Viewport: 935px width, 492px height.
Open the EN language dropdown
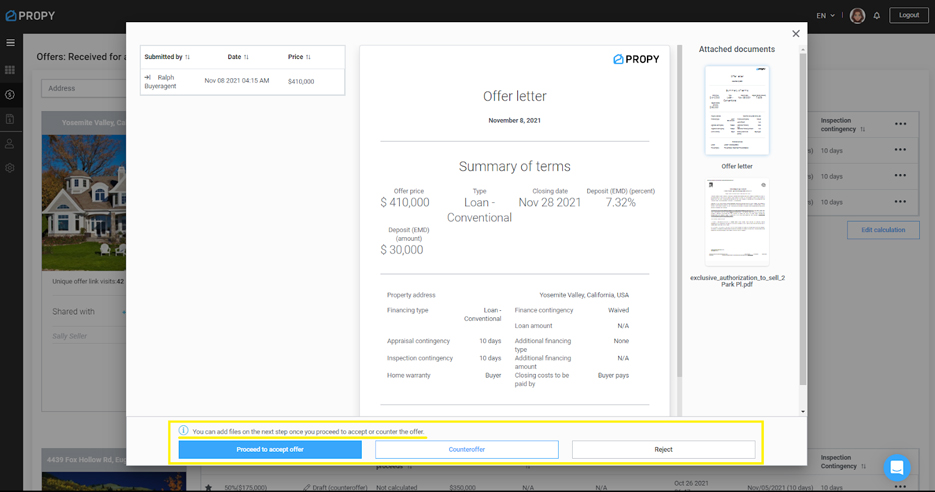pos(826,16)
